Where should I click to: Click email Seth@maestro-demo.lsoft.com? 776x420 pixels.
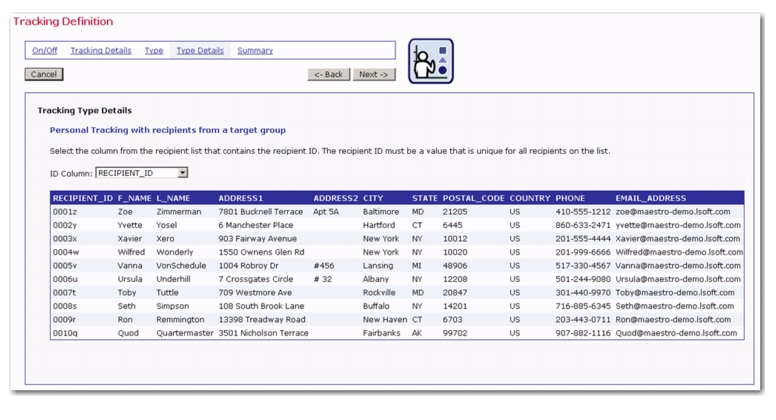pos(675,306)
